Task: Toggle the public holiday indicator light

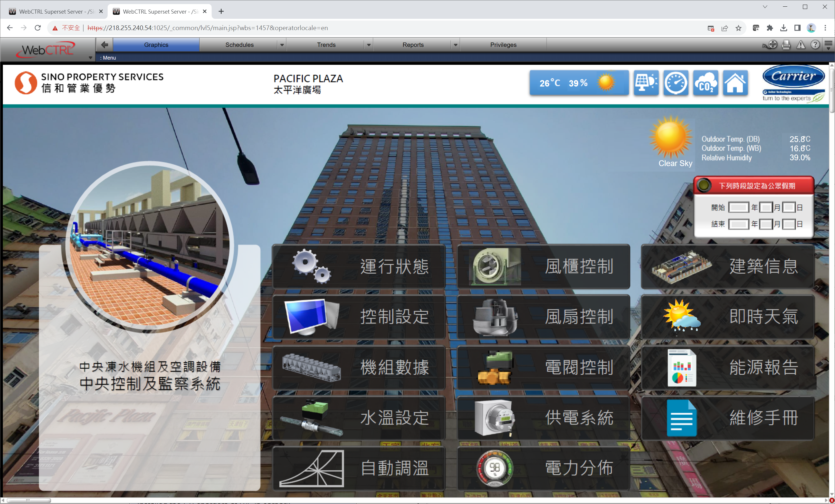Action: click(x=704, y=186)
